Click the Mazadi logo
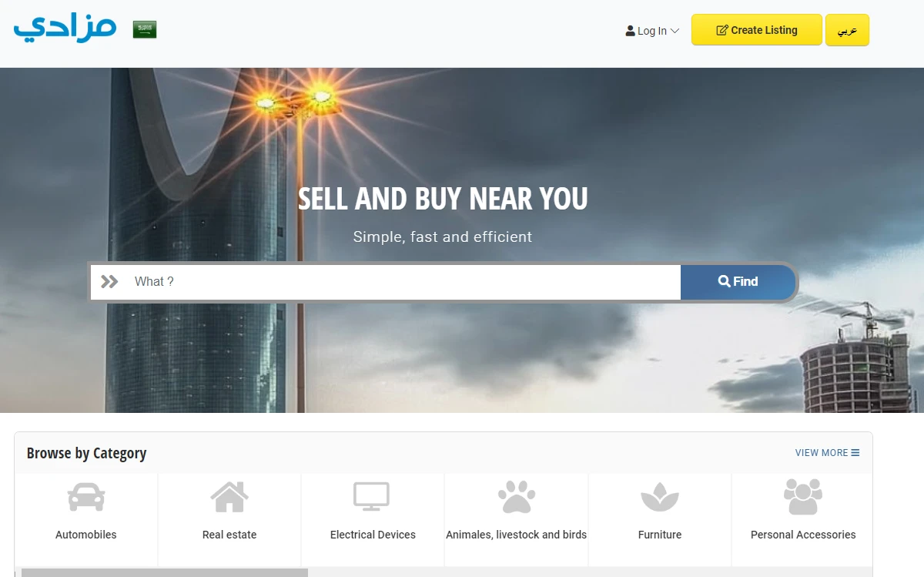The image size is (924, 577). [65, 27]
